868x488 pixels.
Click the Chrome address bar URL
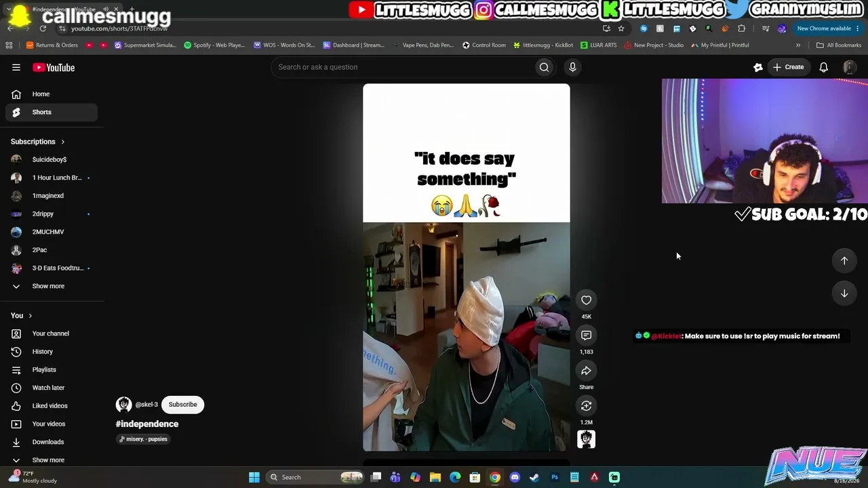pos(119,29)
